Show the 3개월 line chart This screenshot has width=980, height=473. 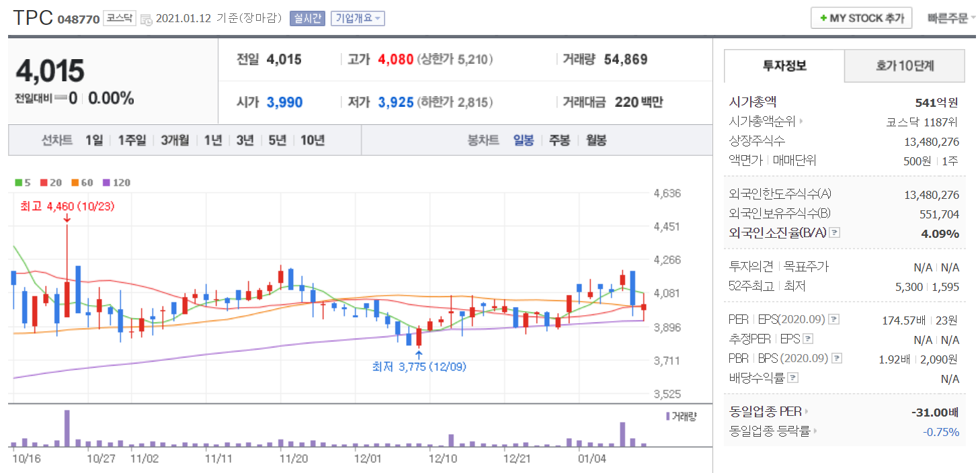click(175, 140)
